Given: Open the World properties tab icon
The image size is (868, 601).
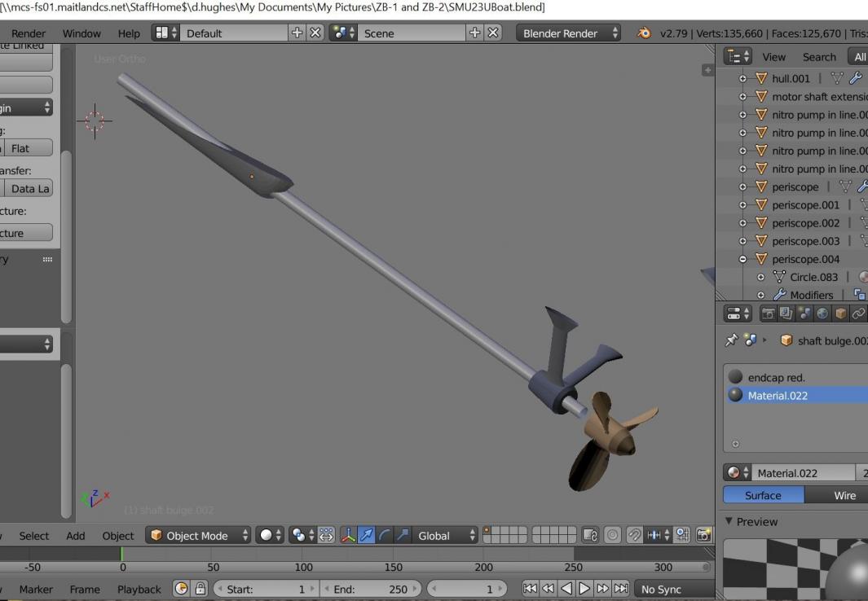Looking at the screenshot, I should (x=822, y=314).
